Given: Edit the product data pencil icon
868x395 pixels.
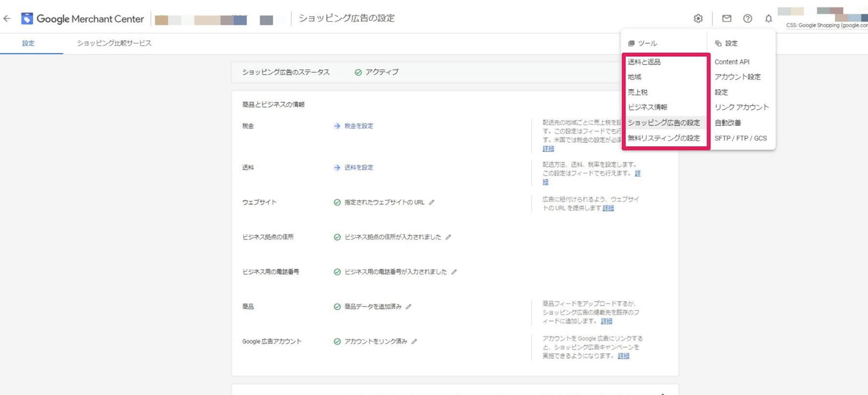Looking at the screenshot, I should 409,307.
